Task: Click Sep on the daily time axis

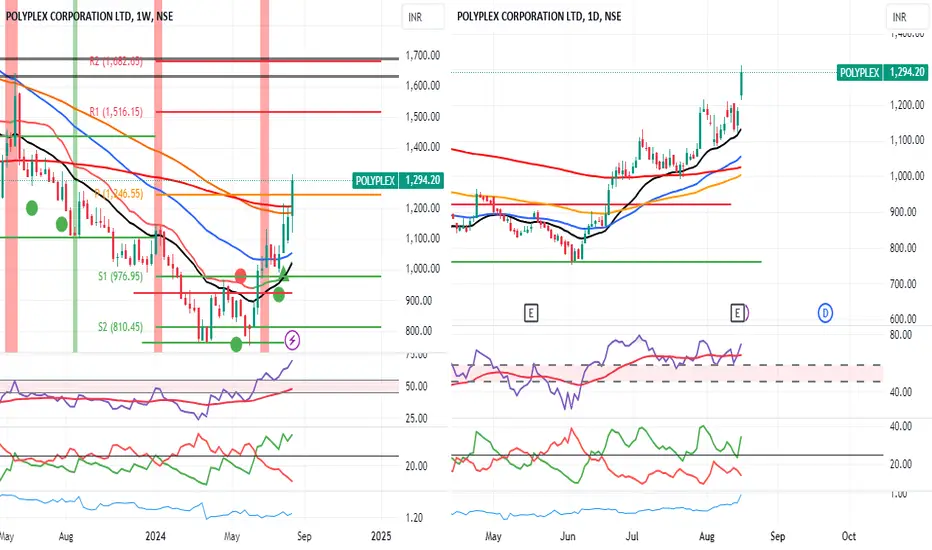Action: [777, 536]
